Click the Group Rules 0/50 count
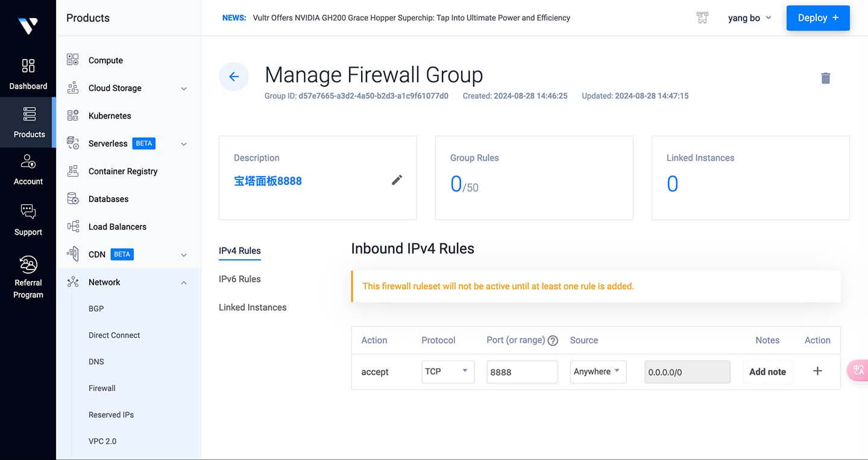 tap(464, 184)
